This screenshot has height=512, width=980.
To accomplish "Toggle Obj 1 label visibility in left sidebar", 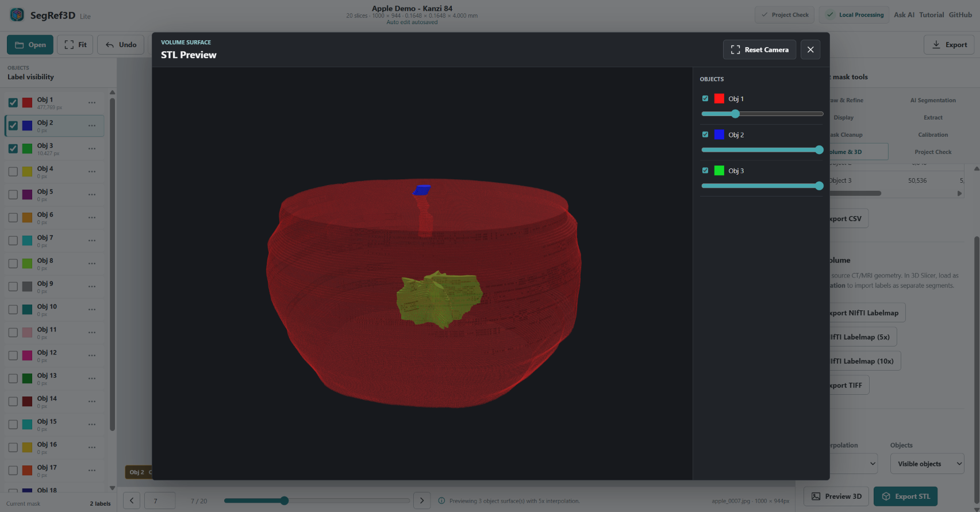I will coord(13,103).
